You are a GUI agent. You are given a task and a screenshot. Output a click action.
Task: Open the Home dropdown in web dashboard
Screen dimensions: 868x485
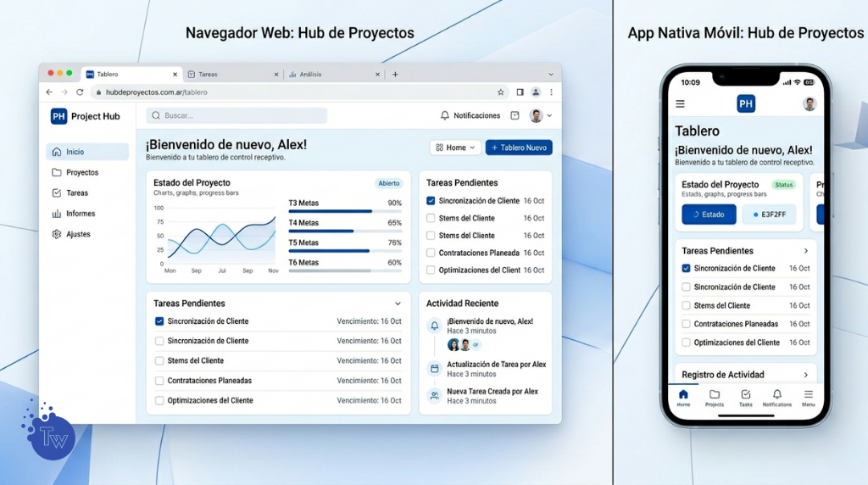(x=455, y=148)
